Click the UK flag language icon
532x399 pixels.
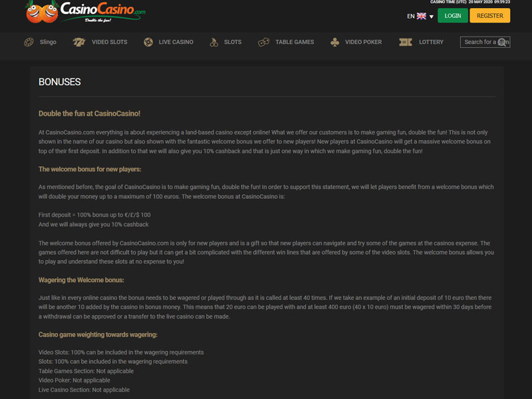pyautogui.click(x=422, y=16)
